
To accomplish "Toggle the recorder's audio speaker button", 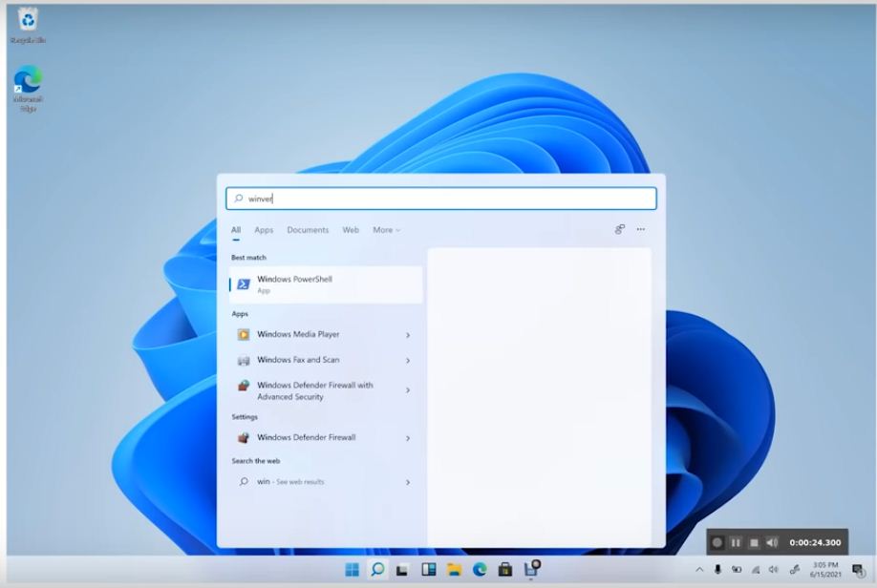I will [773, 542].
